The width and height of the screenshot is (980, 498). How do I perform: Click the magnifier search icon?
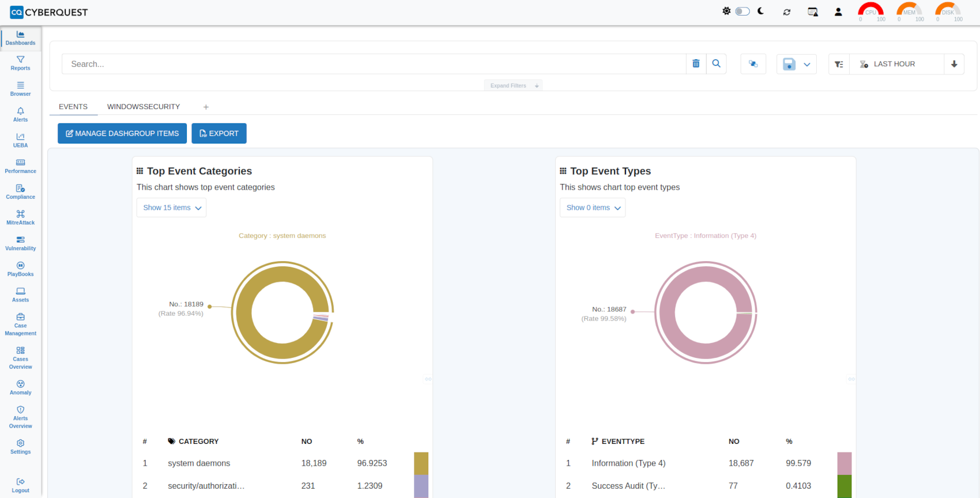point(716,64)
